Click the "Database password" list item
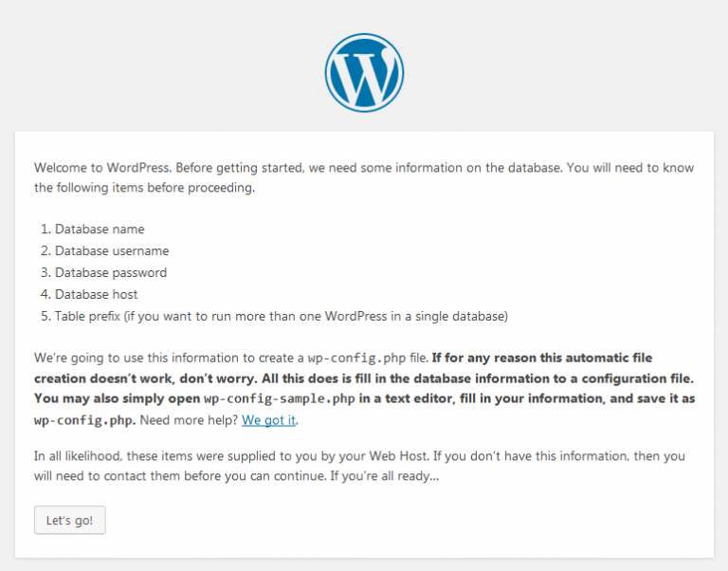This screenshot has width=728, height=571. pyautogui.click(x=111, y=273)
